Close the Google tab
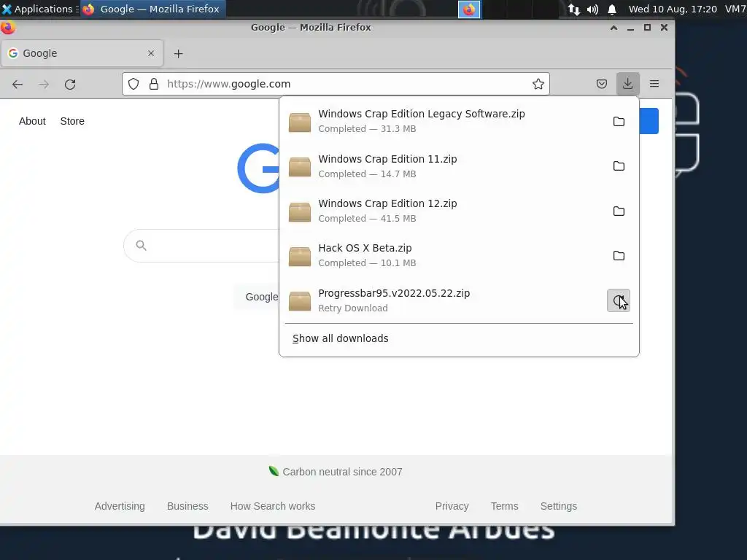The image size is (747, 560). (x=151, y=53)
